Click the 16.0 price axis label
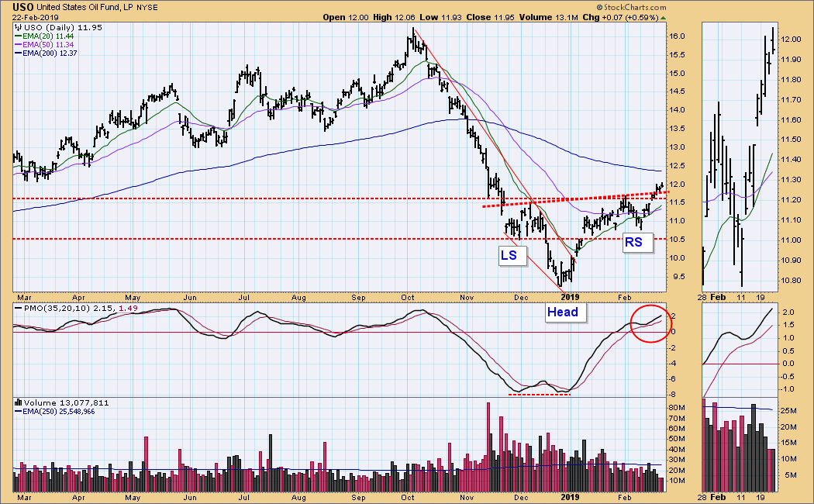 [679, 36]
